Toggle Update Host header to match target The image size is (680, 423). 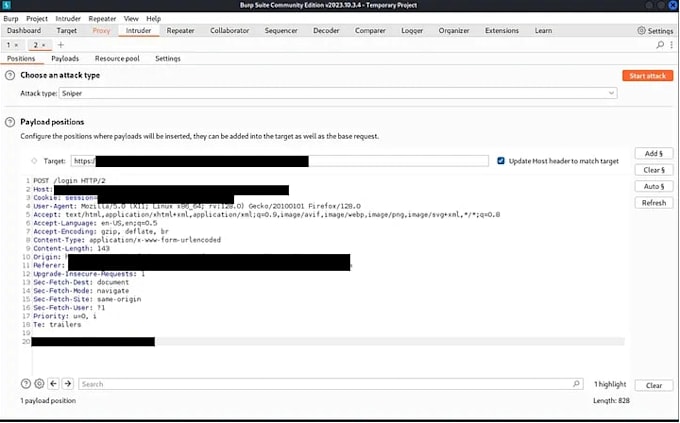[501, 161]
